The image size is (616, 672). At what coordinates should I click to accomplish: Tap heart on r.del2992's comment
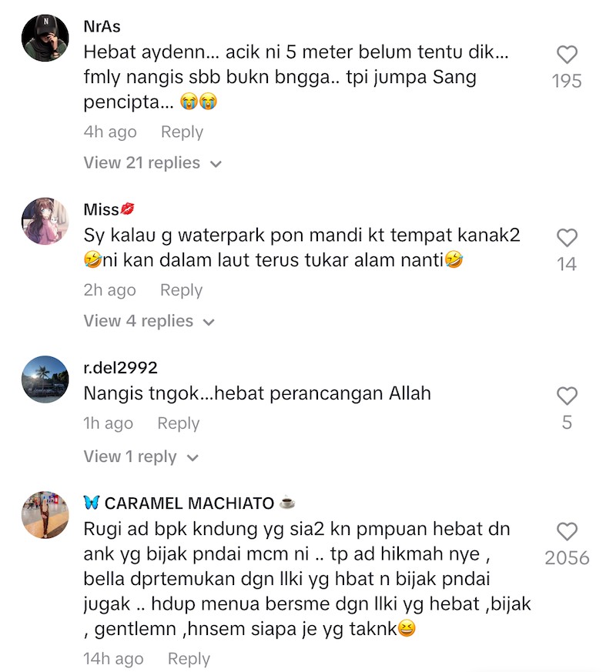click(x=567, y=396)
